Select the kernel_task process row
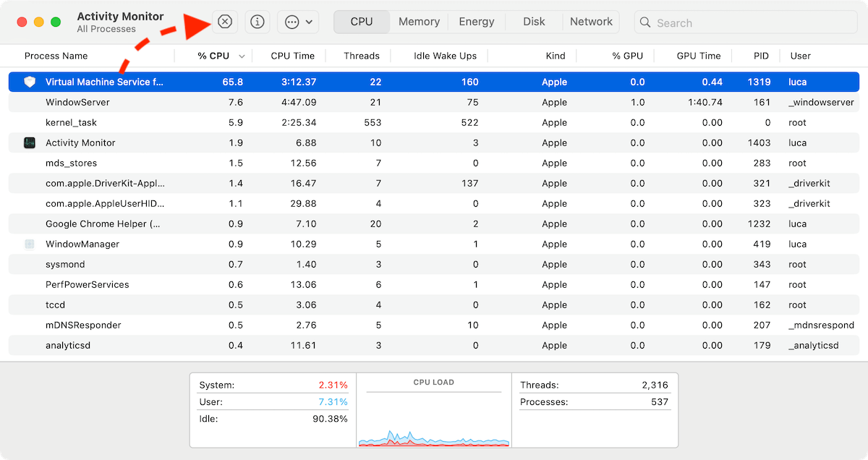This screenshot has width=868, height=460. tap(71, 122)
